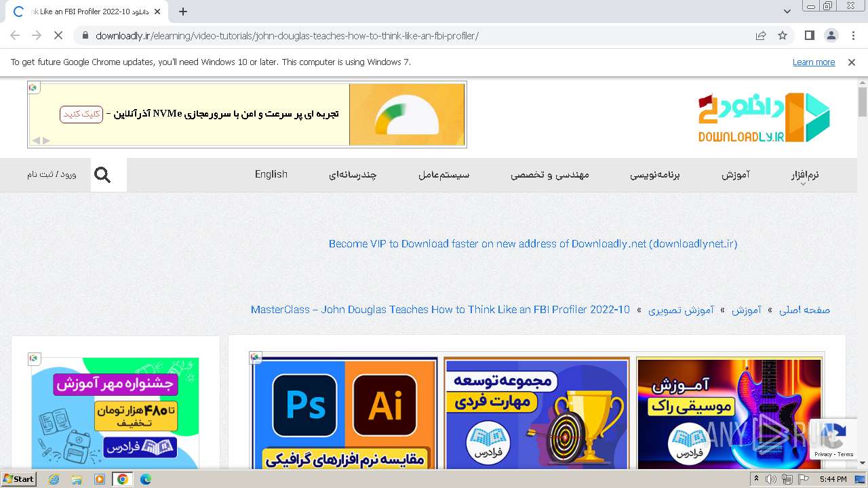The image size is (868, 488).
Task: Click the reCAPTCHA Privacy - Terms badge
Action: [834, 441]
